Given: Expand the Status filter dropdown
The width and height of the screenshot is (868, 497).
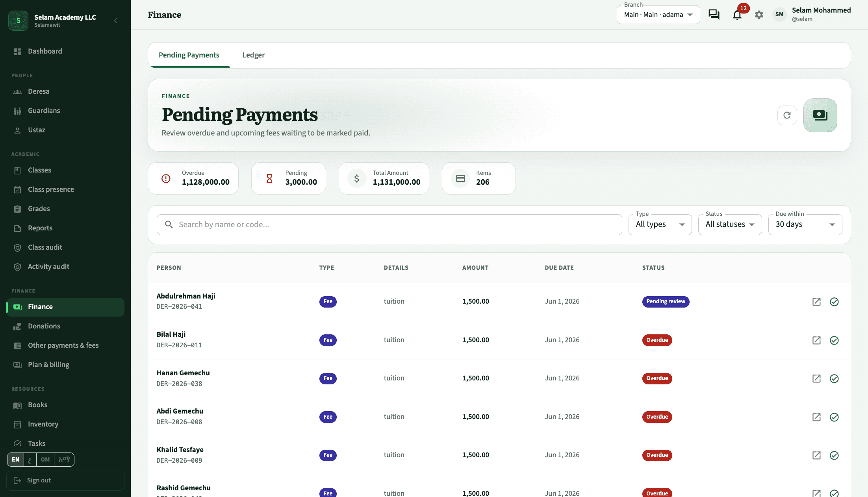Looking at the screenshot, I should 730,224.
